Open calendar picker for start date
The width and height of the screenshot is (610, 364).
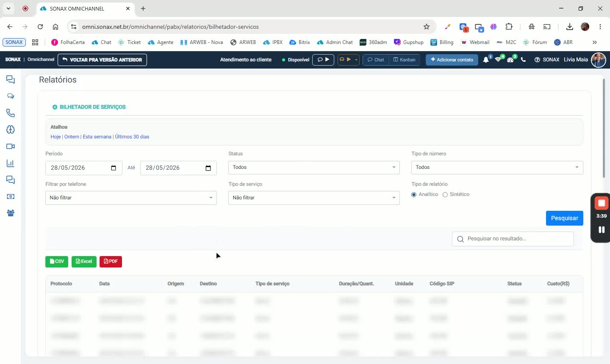(x=114, y=168)
